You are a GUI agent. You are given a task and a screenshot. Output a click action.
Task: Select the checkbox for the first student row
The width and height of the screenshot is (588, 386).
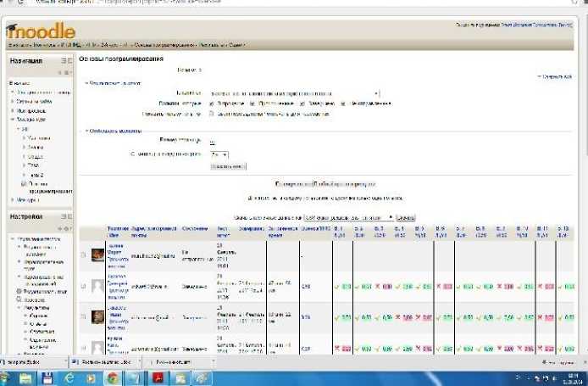83,255
